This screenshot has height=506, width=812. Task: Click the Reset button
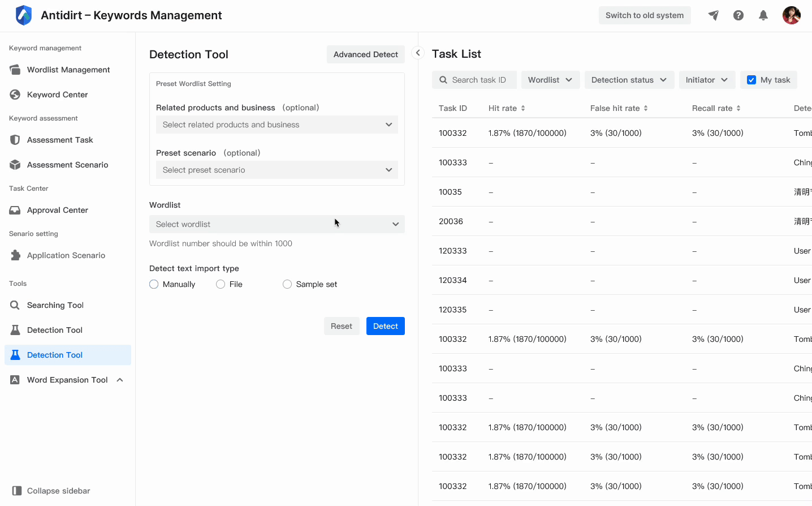(342, 326)
